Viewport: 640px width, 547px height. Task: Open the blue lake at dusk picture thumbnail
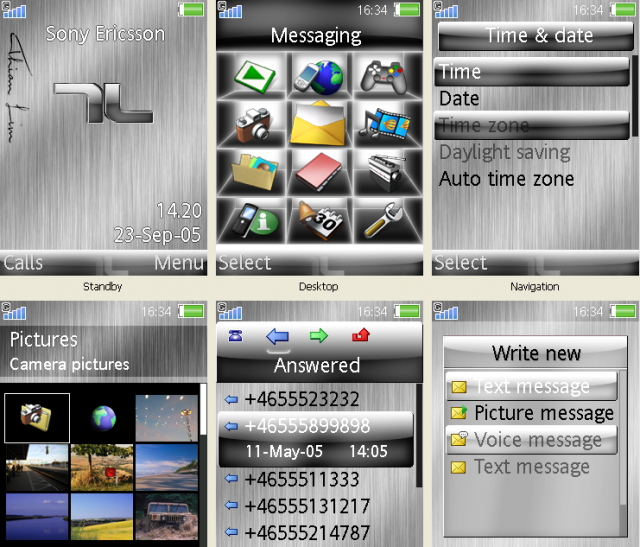tap(37, 517)
